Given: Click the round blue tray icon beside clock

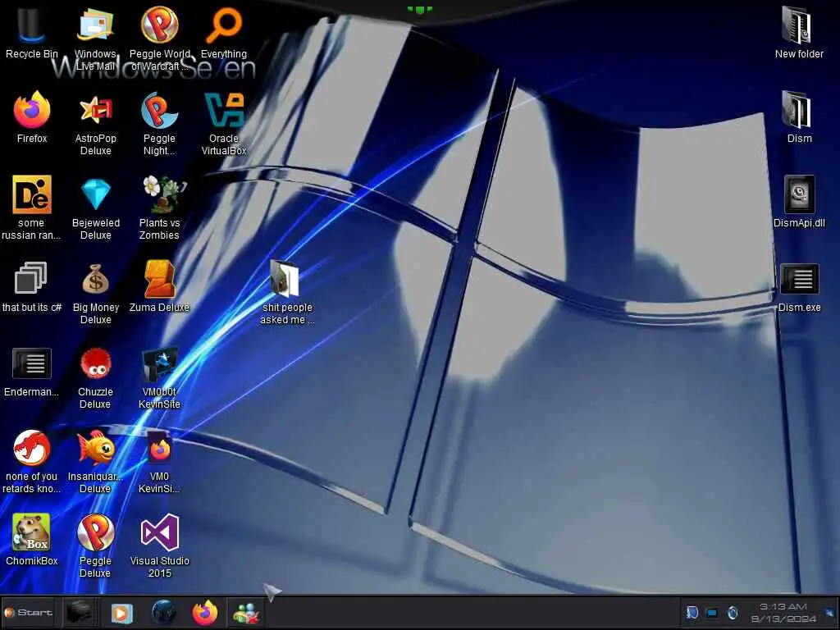Looking at the screenshot, I should coord(733,613).
